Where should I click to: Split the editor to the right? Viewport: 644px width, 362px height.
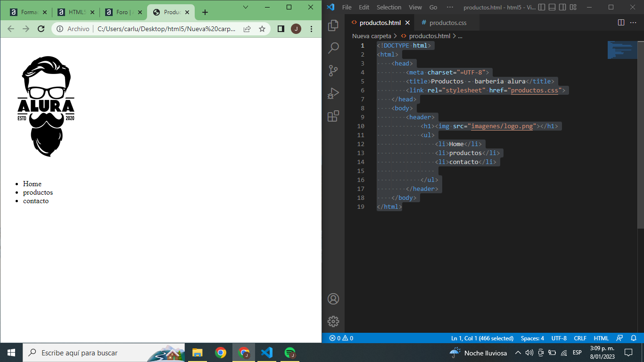(621, 23)
